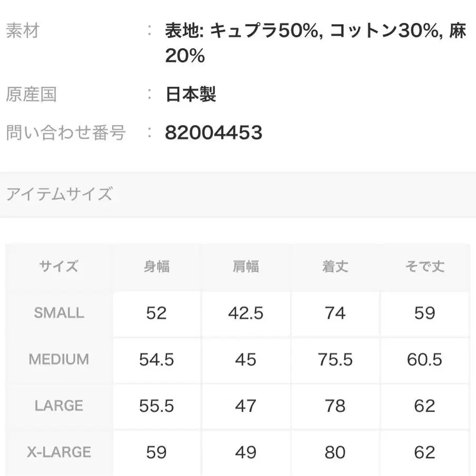Click the 着丈 column header
Screen dimensions: 476x476
click(x=335, y=267)
